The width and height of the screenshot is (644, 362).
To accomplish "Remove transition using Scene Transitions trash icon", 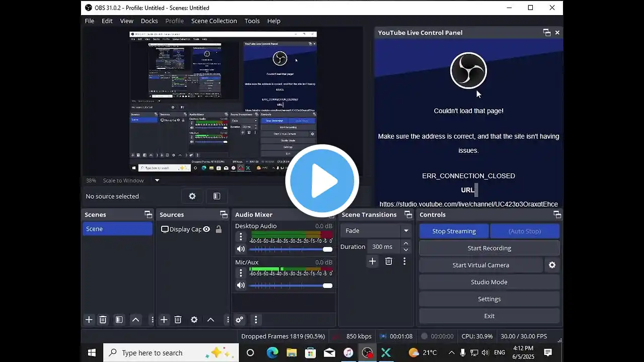I will tap(388, 261).
